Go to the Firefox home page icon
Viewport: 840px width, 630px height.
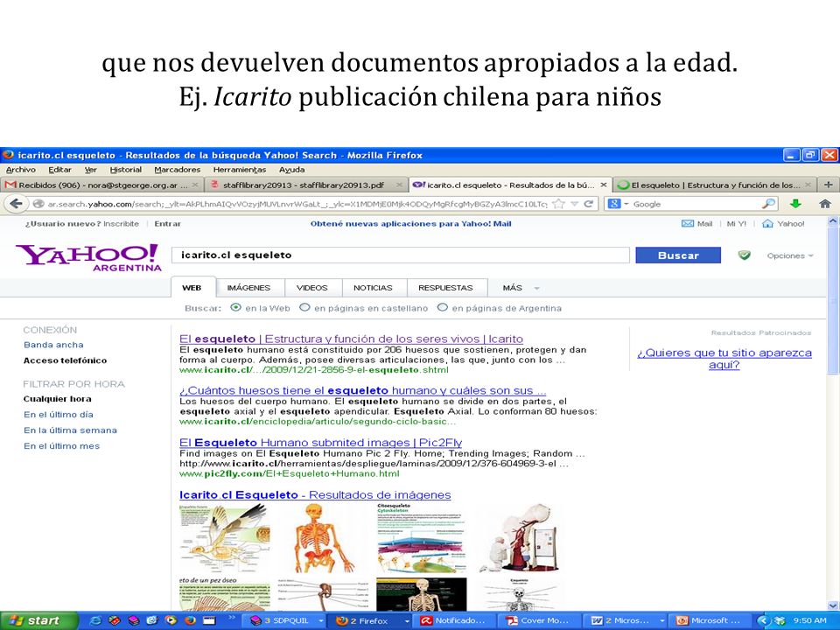825,204
